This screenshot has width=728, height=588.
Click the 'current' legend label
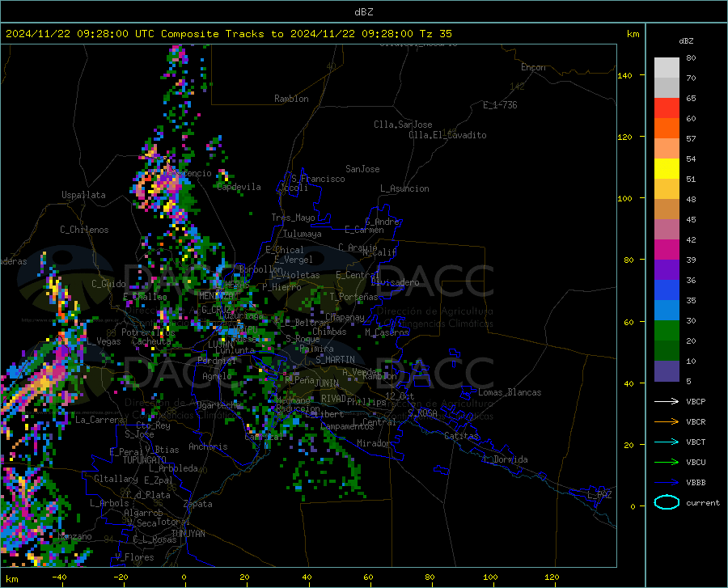point(702,502)
